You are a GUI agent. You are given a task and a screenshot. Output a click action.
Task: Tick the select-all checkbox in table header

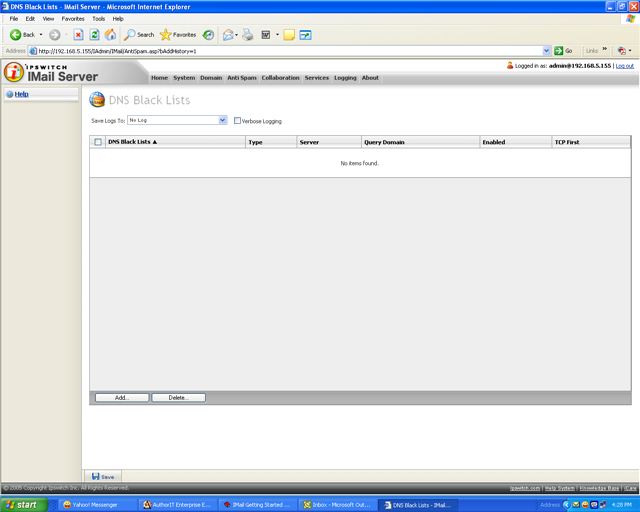tap(98, 142)
